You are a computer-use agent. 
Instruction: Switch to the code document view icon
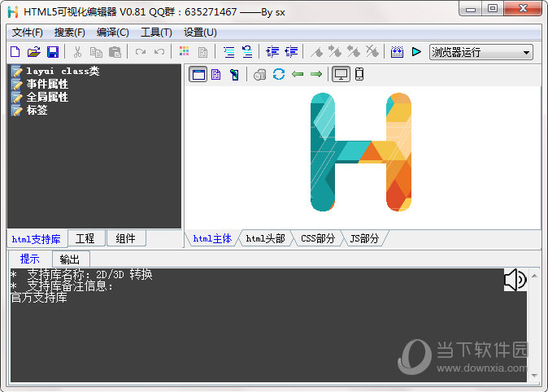(x=216, y=75)
